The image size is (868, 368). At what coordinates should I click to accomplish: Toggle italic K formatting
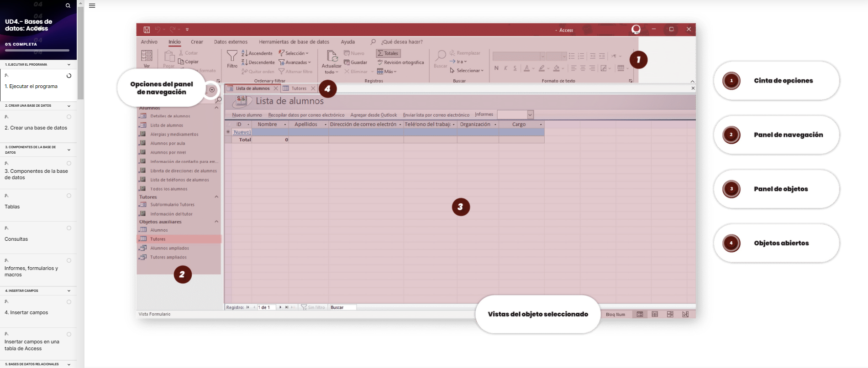[x=505, y=68]
